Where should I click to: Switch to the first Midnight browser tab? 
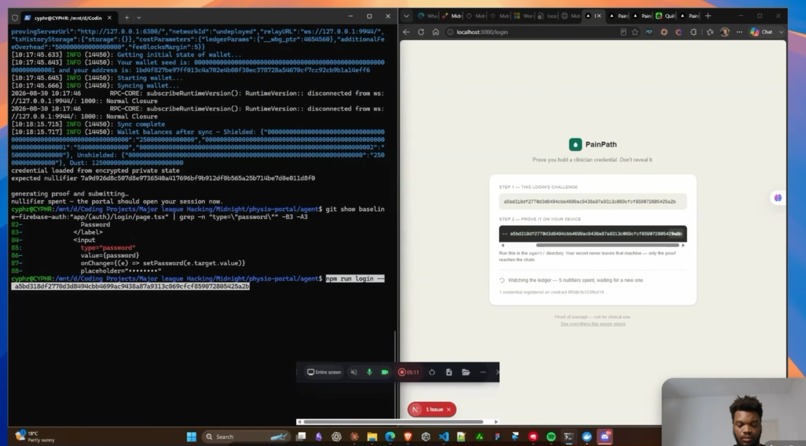[x=451, y=16]
